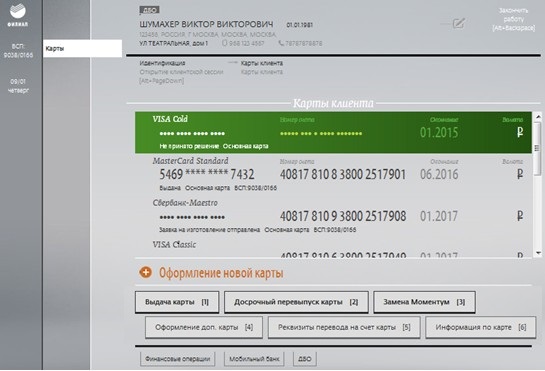The width and height of the screenshot is (545, 371).
Task: Click status Заявка на изготовление отправлена
Action: pos(210,230)
